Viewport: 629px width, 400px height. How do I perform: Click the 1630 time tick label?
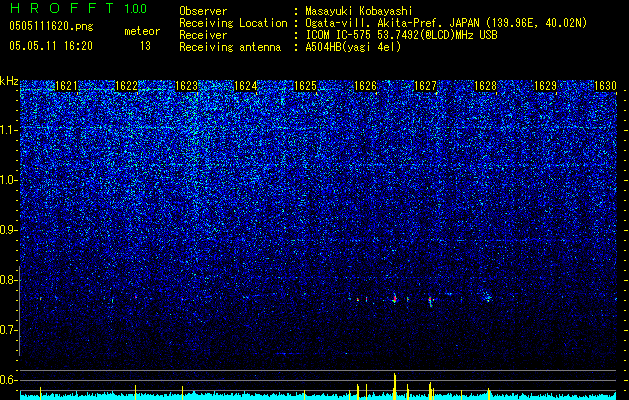[605, 86]
